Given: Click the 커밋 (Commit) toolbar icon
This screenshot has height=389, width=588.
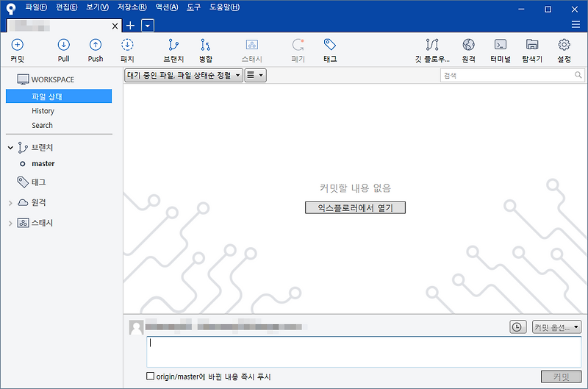Looking at the screenshot, I should click(x=17, y=45).
